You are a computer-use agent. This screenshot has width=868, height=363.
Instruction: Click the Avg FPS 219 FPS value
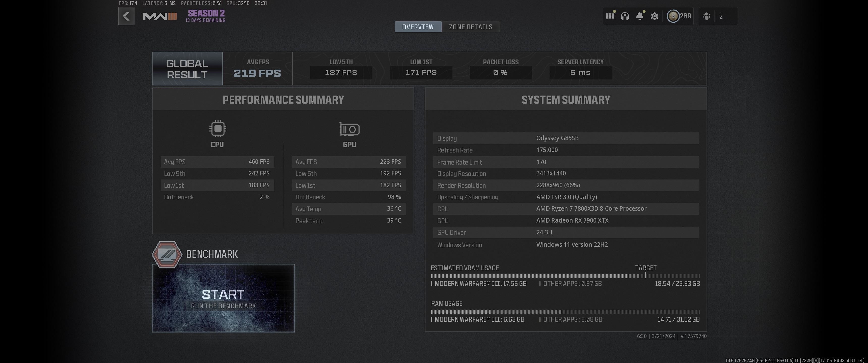(x=257, y=73)
